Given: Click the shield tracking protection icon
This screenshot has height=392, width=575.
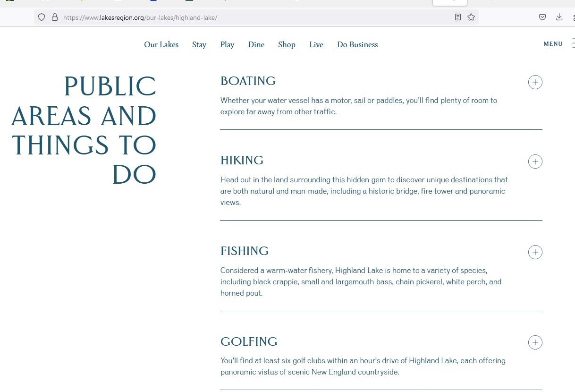Looking at the screenshot, I should tap(42, 17).
